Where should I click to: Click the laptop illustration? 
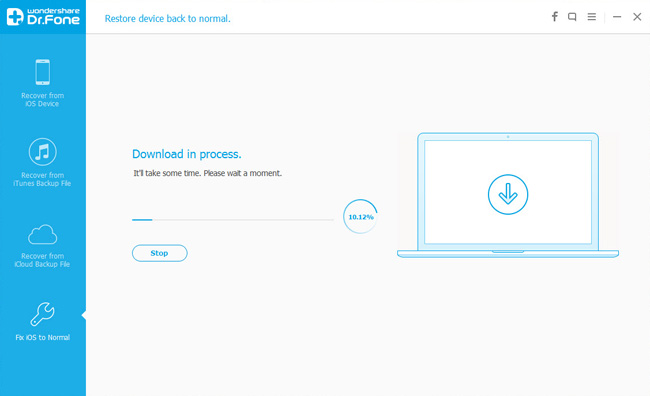click(508, 195)
